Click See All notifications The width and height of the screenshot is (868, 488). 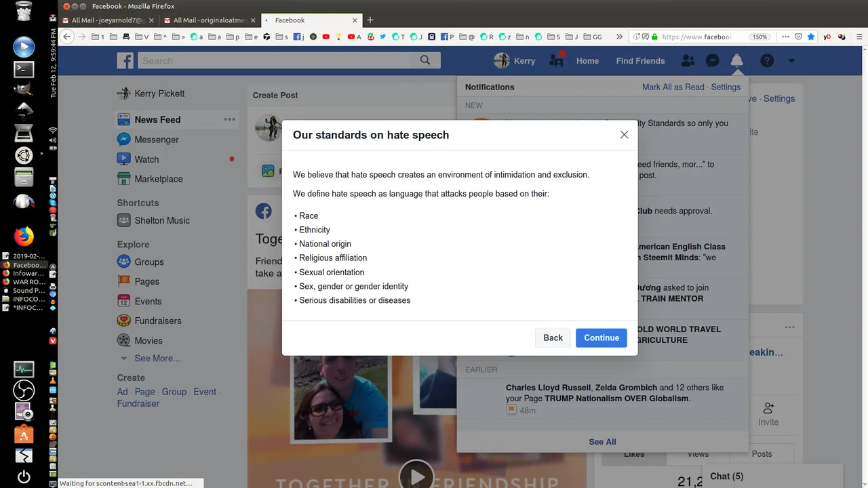[x=602, y=442]
